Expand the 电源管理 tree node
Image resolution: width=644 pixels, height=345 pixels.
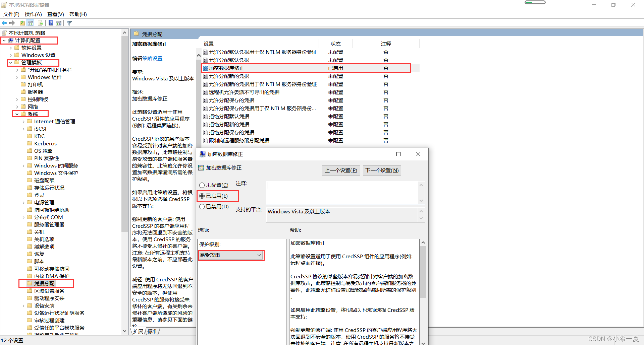(23, 203)
